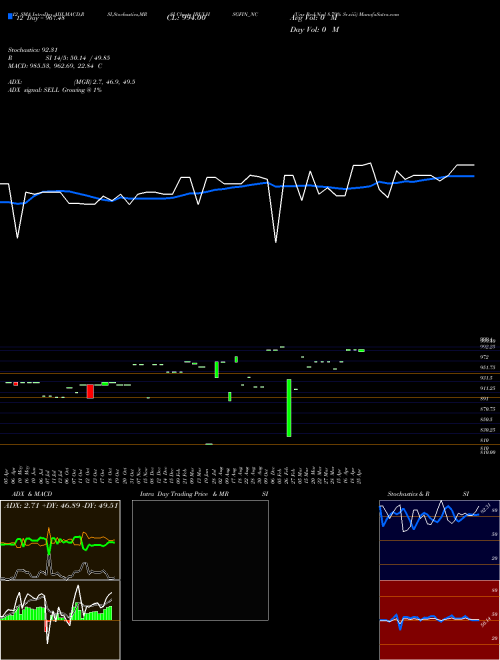Click the Day Vol: 0 M text

coord(315,30)
